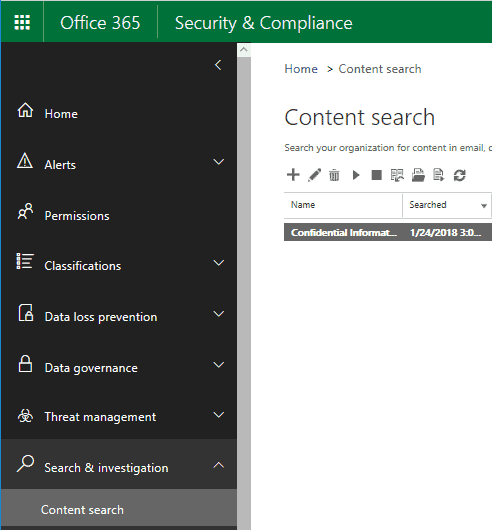
Task: Sort by the Name column header
Action: pos(343,205)
